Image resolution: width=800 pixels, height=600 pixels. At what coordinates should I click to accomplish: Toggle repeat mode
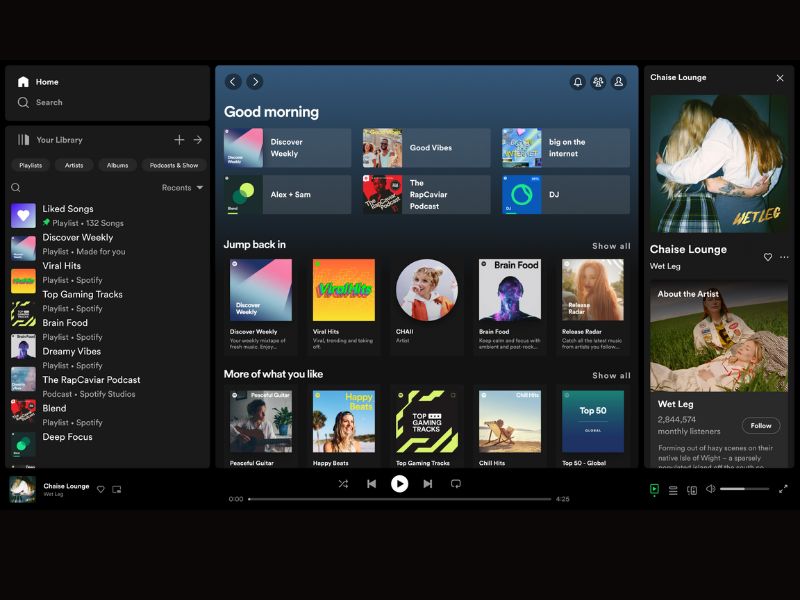pyautogui.click(x=456, y=484)
